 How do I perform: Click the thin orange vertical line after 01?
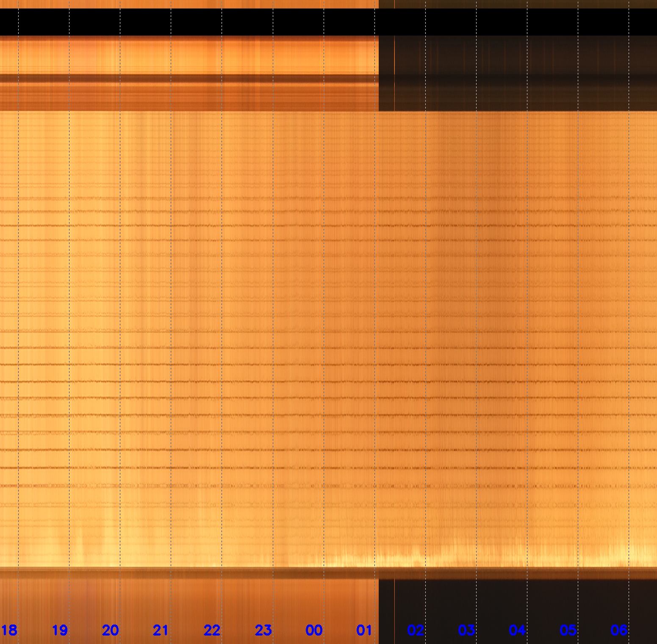point(394,602)
